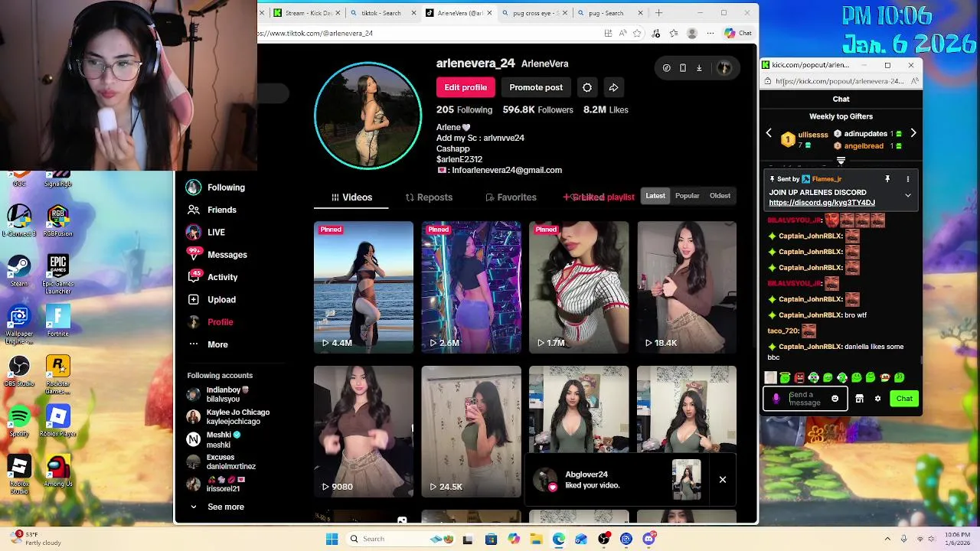Expand the pinned Discord message chevron
The height and width of the screenshot is (551, 980).
pyautogui.click(x=908, y=195)
